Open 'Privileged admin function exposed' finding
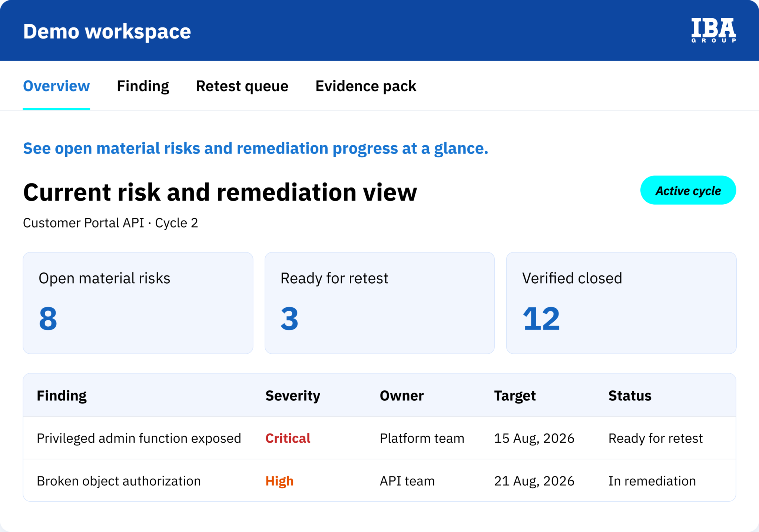Image resolution: width=759 pixels, height=532 pixels. click(139, 438)
